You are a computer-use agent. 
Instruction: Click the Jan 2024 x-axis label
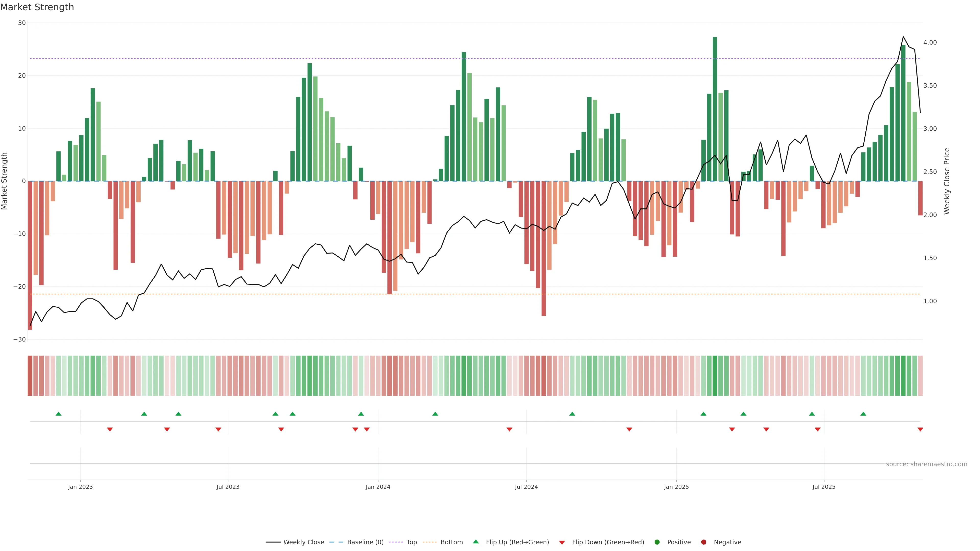tap(378, 487)
